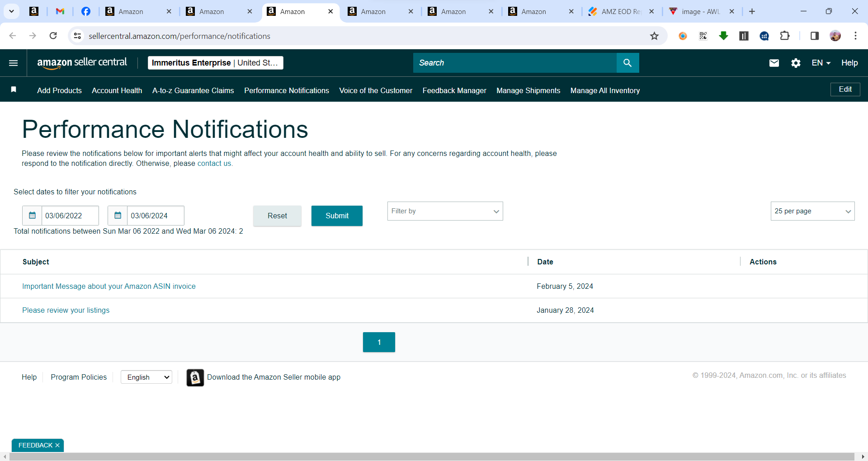Open Account Health menu item

(x=117, y=90)
